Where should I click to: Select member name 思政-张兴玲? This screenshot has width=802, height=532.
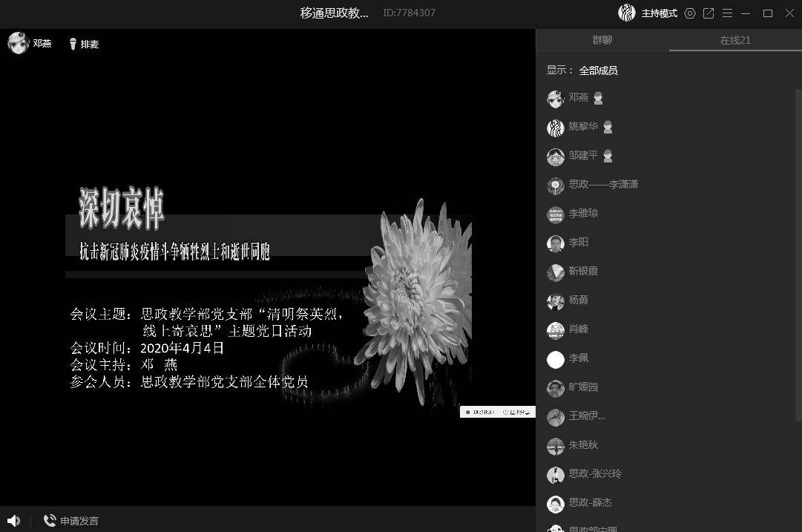click(595, 473)
